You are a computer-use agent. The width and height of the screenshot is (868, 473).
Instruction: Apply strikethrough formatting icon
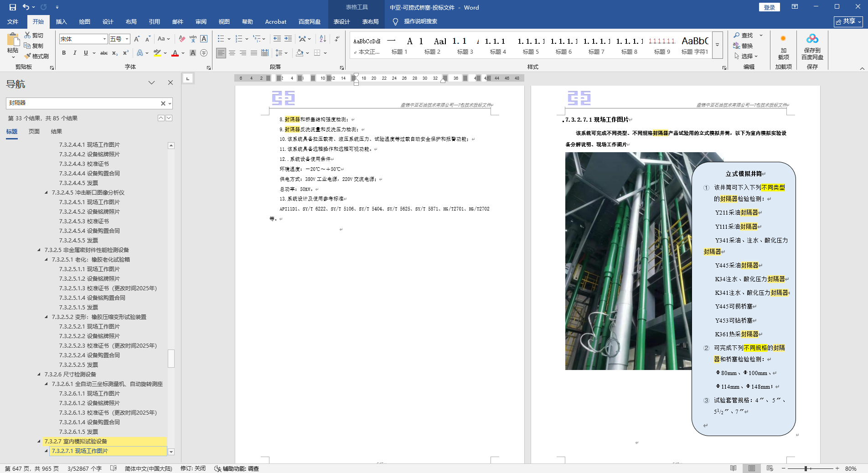click(103, 53)
